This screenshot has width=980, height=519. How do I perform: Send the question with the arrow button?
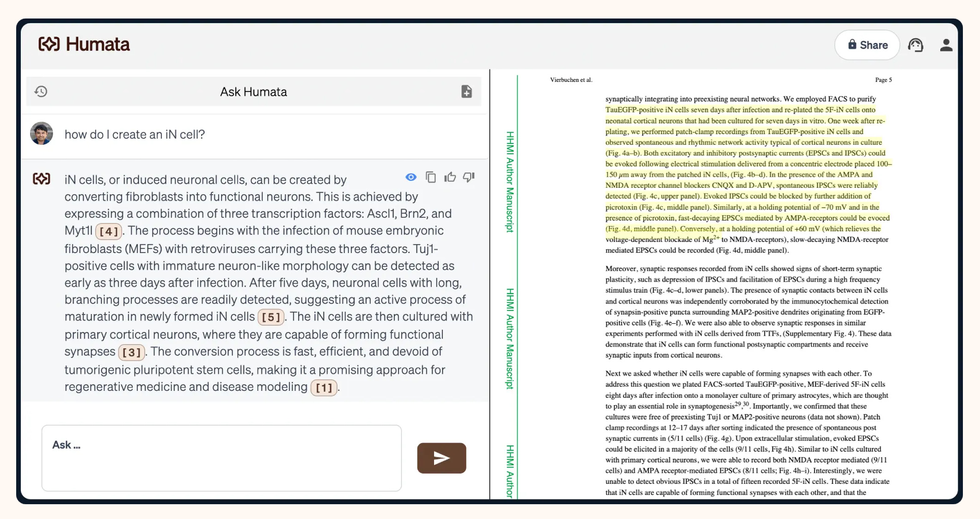[x=441, y=458]
